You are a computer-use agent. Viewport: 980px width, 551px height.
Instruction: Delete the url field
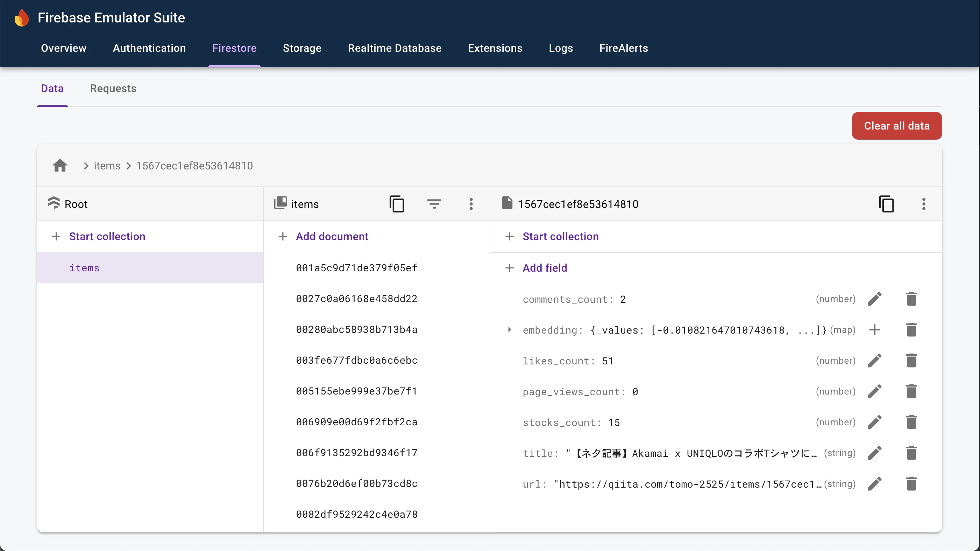coord(911,484)
